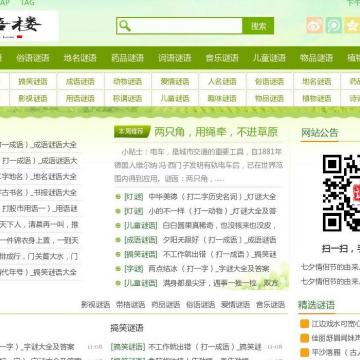Select 动物谜语 in category grid
The height and width of the screenshot is (360, 360).
coord(128,81)
